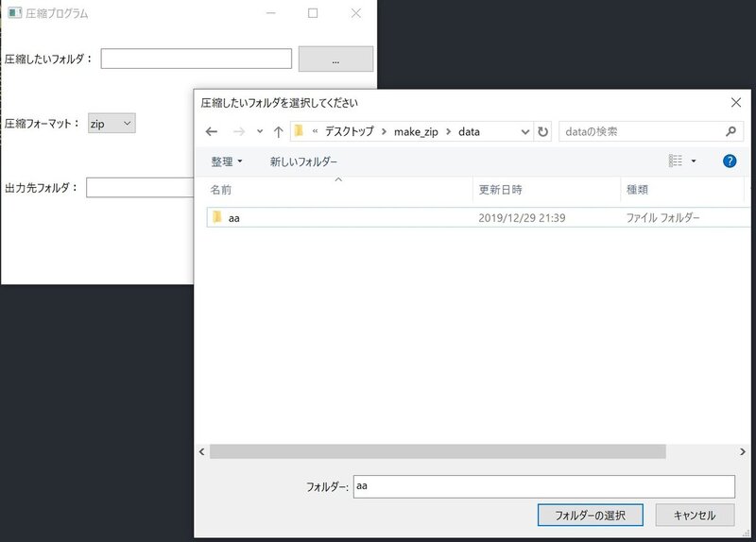Open the view options dropdown arrow
This screenshot has height=542, width=756.
click(694, 161)
